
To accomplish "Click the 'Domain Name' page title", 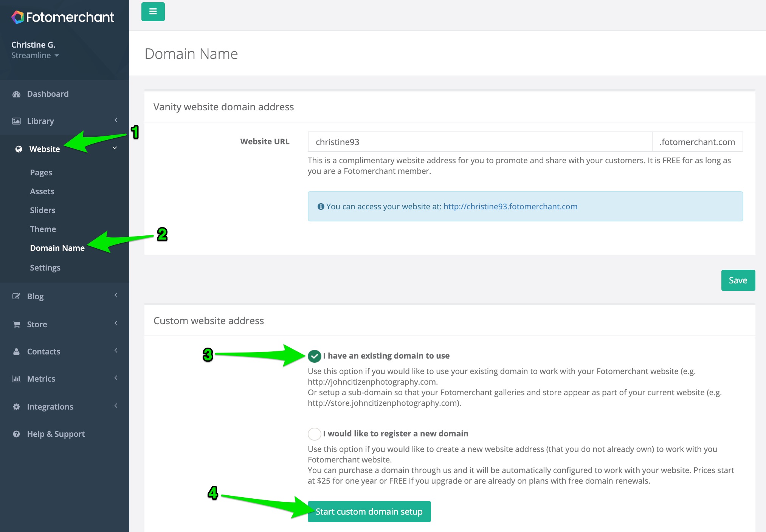I will [191, 54].
